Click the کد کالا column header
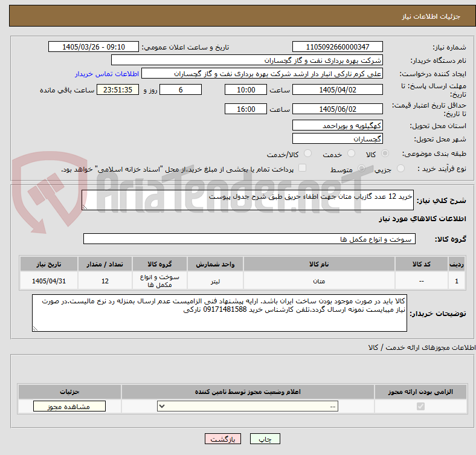 [x=422, y=264]
